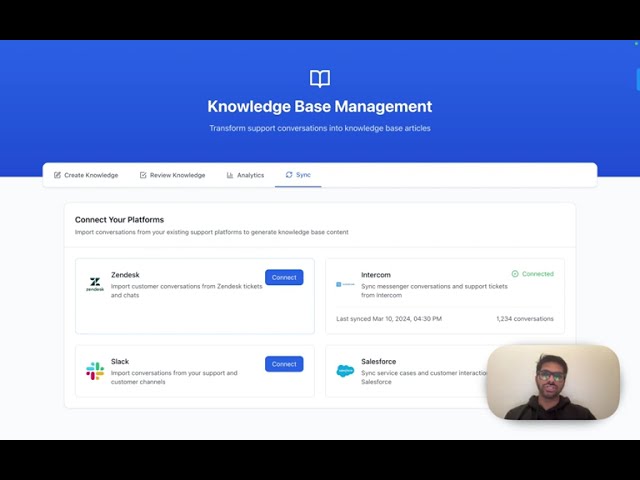Image resolution: width=640 pixels, height=480 pixels.
Task: Click the open book logo icon
Action: (320, 79)
